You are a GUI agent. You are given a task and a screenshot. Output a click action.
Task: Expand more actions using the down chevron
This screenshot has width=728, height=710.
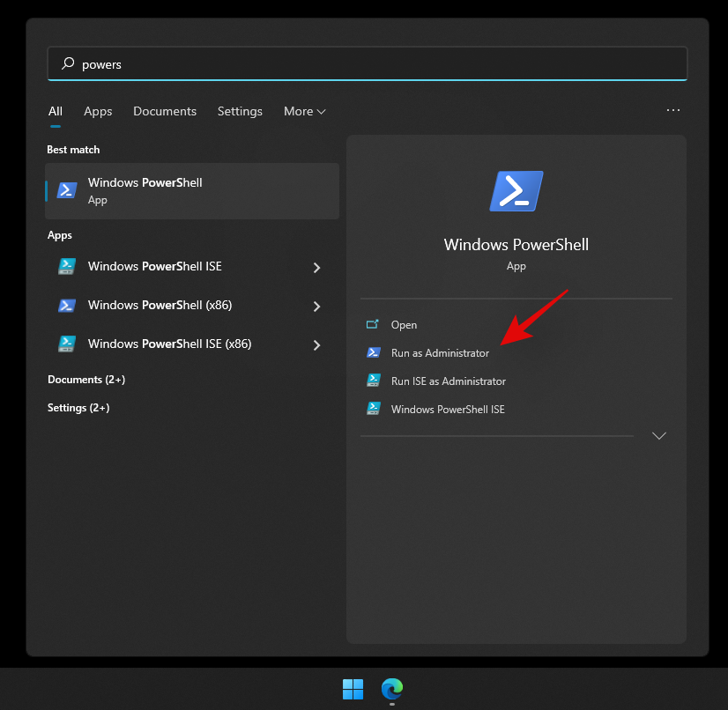point(659,434)
